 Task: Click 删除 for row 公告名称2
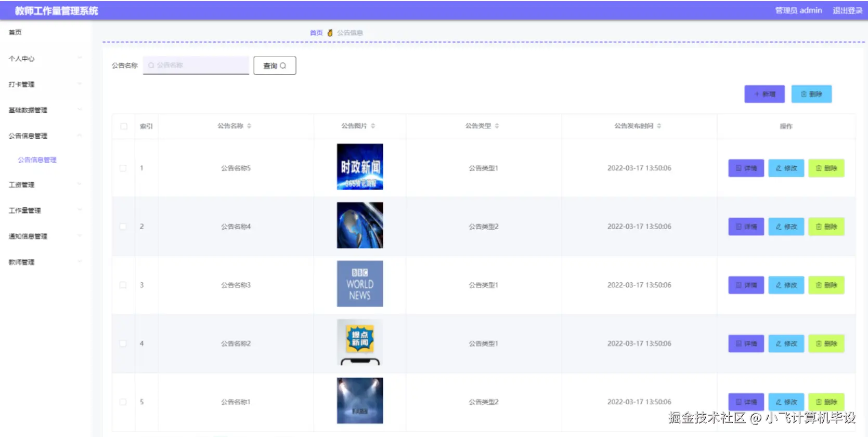[826, 343]
